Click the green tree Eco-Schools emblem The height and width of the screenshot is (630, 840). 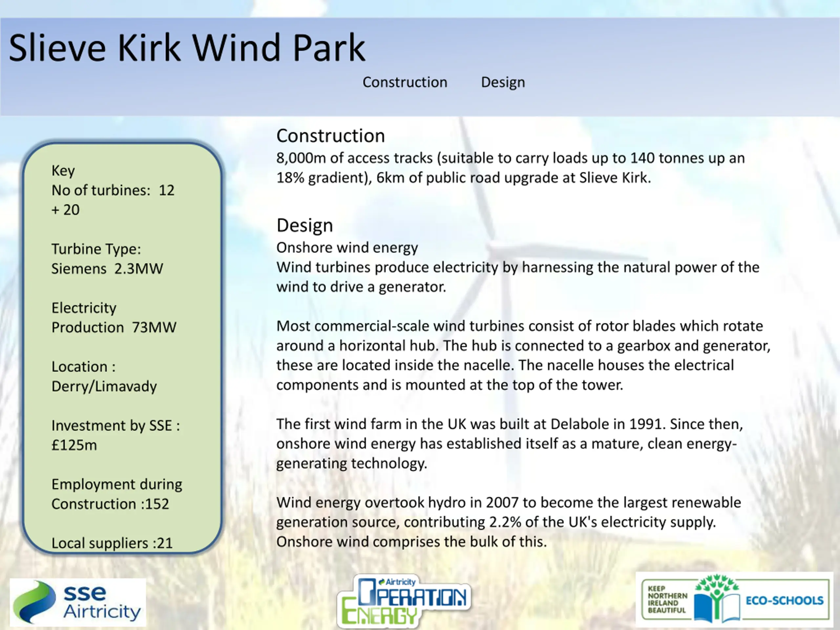coord(716,598)
